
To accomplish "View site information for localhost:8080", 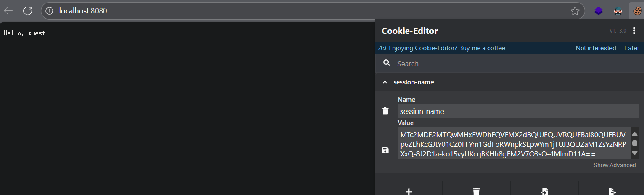I will (x=49, y=11).
